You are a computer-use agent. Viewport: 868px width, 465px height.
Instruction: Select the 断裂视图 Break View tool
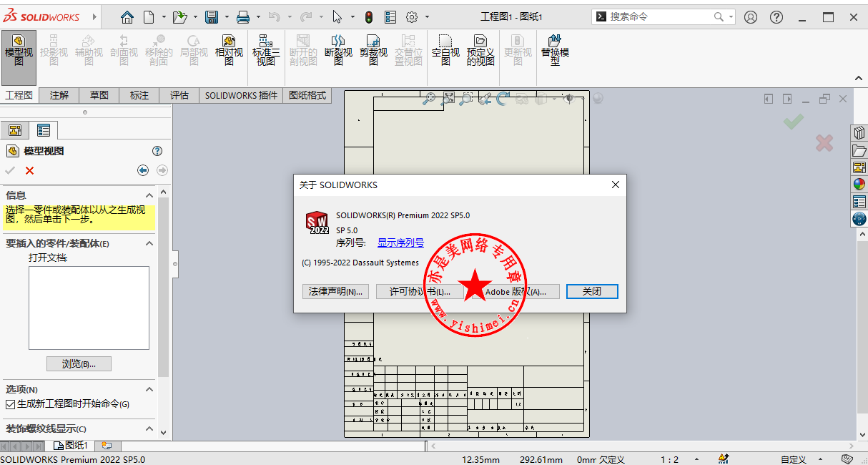338,50
